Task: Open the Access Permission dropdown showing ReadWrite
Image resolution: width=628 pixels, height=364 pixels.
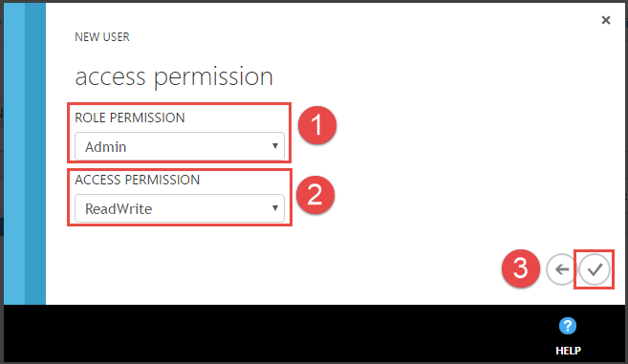Action: (180, 208)
